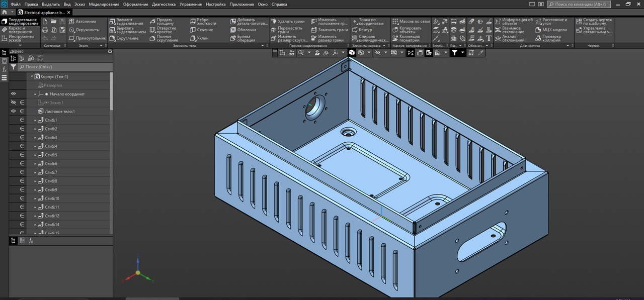Hide the Начало координат element
Screen dimensions: 644x300
(14, 94)
